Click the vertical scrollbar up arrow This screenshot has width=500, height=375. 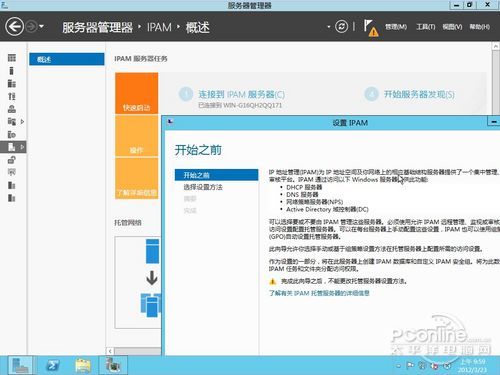click(x=496, y=47)
